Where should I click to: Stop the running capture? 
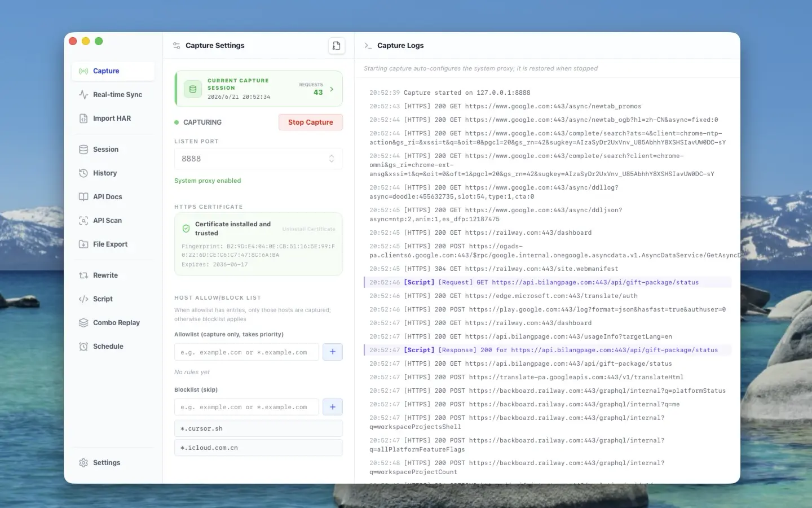click(311, 122)
